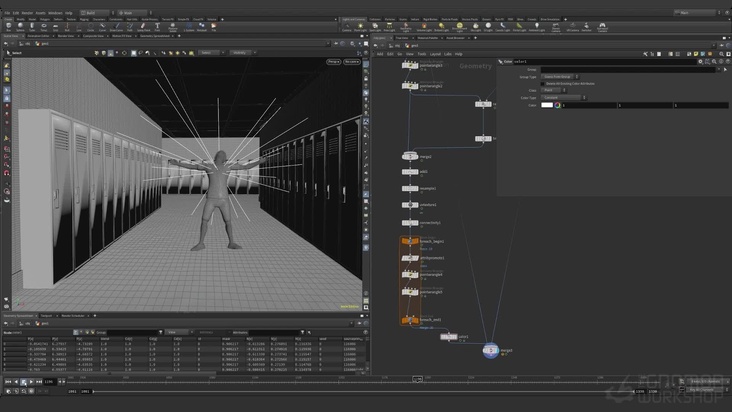The width and height of the screenshot is (732, 412).
Task: Add an Area Light from shelf
Action: click(389, 27)
